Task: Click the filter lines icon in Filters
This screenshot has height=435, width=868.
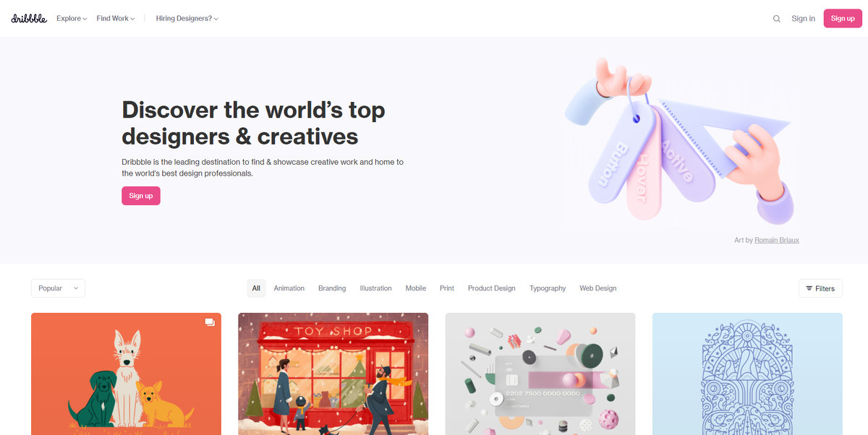Action: point(809,288)
